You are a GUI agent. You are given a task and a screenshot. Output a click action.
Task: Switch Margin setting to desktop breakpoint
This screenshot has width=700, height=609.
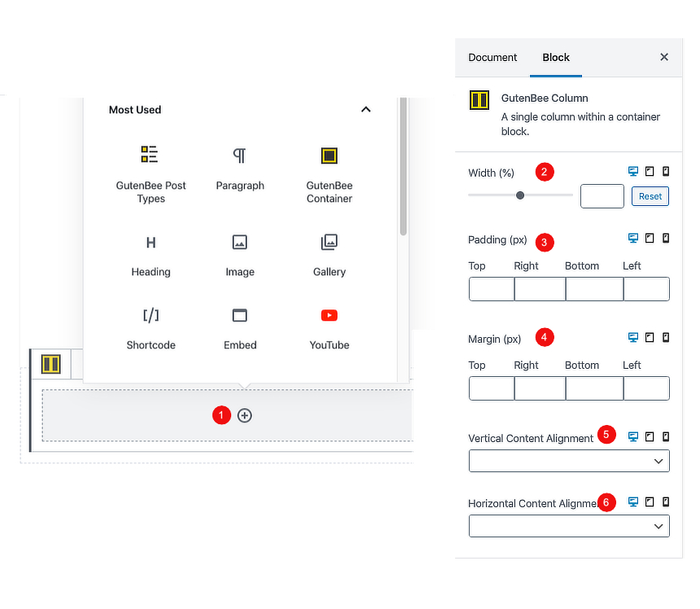[x=632, y=337]
